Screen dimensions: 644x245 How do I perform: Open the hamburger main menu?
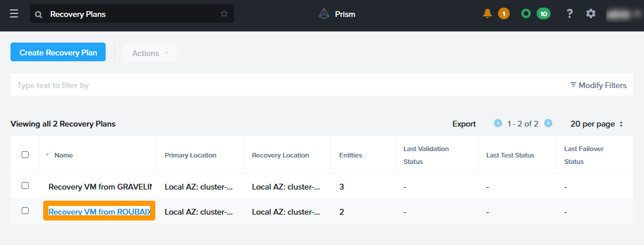pos(14,14)
